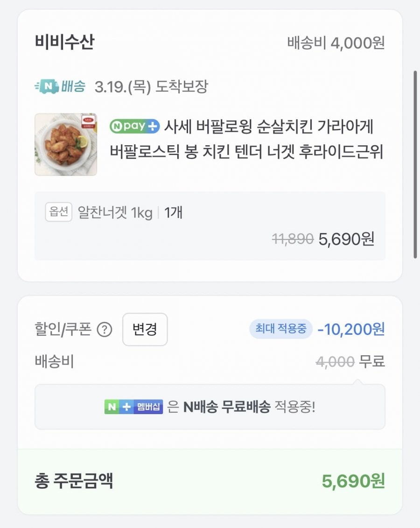Tap the N배송 무료배송 적용중 membership banner
The height and width of the screenshot is (528, 420).
(x=210, y=407)
